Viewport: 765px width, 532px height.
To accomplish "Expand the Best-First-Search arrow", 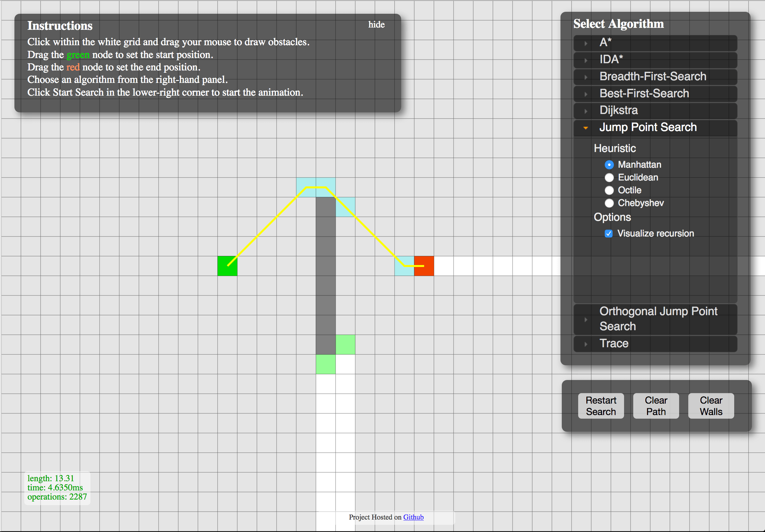I will 585,94.
